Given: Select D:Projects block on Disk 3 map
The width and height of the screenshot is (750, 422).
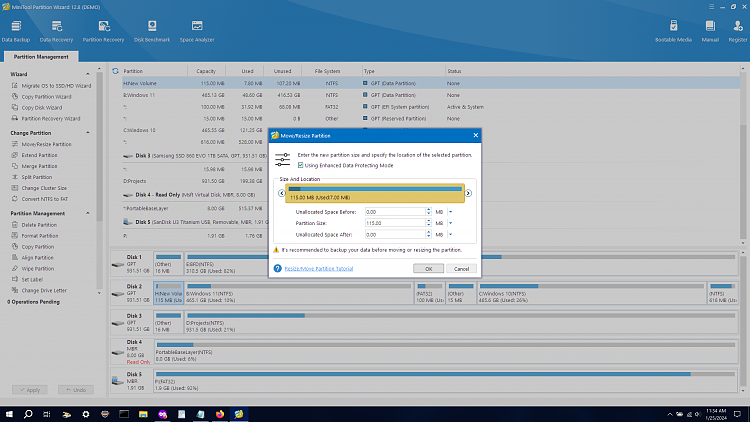Looking at the screenshot, I should [461, 322].
